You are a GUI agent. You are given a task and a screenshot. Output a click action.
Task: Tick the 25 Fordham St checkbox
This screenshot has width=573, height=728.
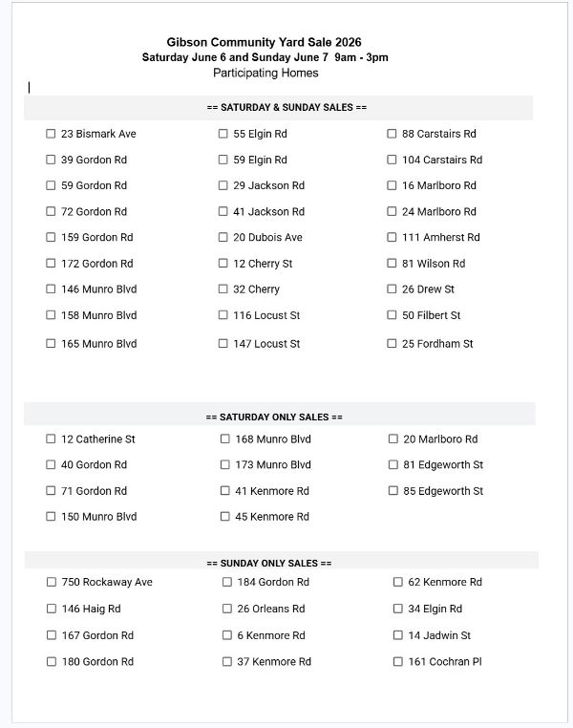pos(392,344)
